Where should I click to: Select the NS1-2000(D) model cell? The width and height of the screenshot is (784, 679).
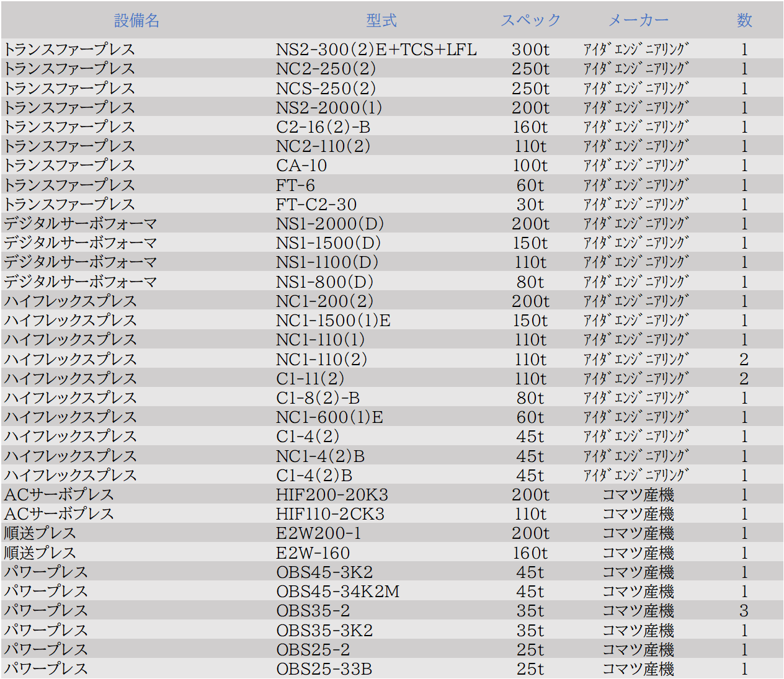(x=330, y=224)
